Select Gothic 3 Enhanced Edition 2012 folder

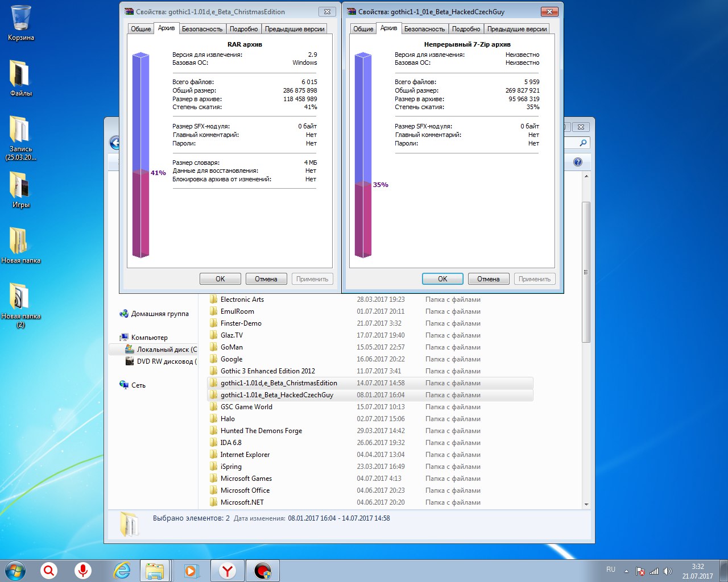370,371
